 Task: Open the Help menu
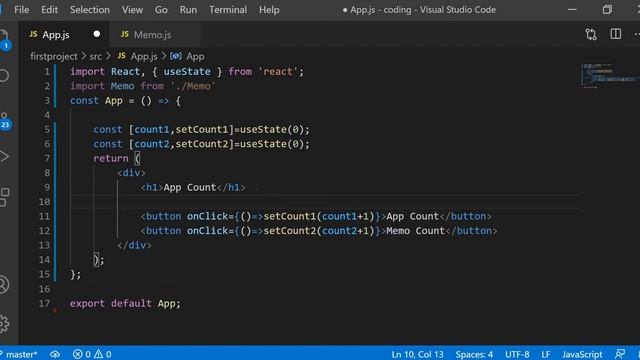pos(269,10)
